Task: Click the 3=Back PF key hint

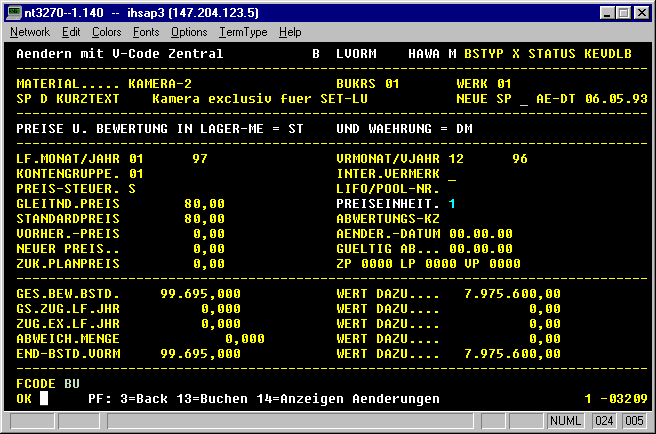Action: [x=144, y=399]
